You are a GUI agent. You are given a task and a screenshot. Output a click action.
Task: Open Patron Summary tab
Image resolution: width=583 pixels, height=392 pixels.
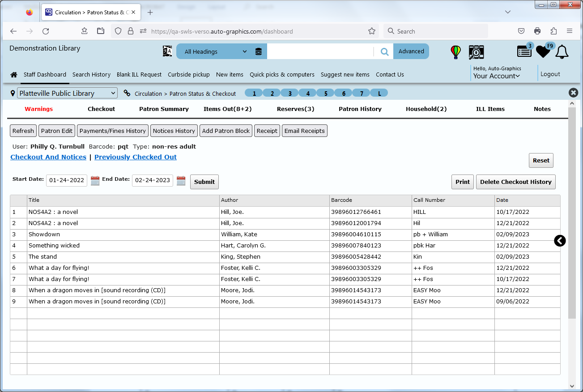[164, 109]
